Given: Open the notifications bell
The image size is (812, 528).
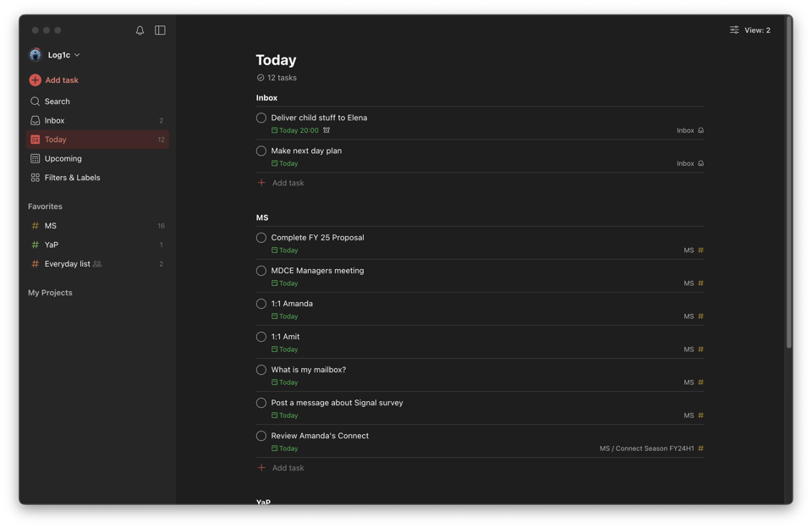Looking at the screenshot, I should point(140,30).
